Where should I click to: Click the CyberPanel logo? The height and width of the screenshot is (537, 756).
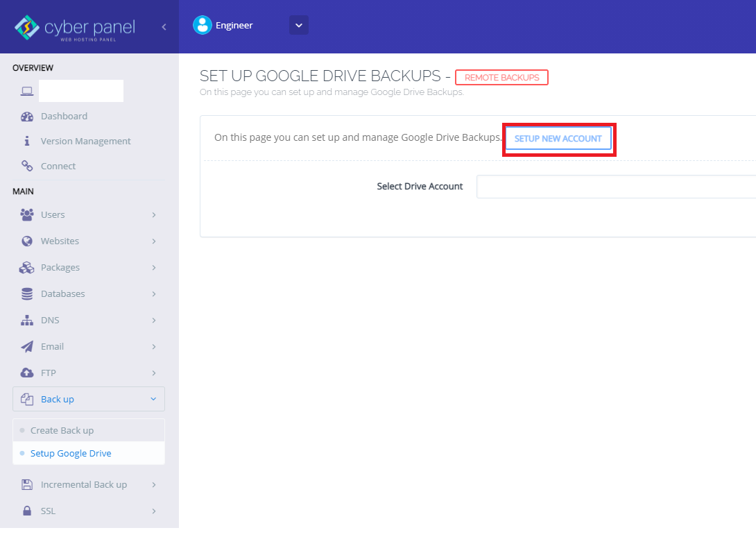coord(75,28)
